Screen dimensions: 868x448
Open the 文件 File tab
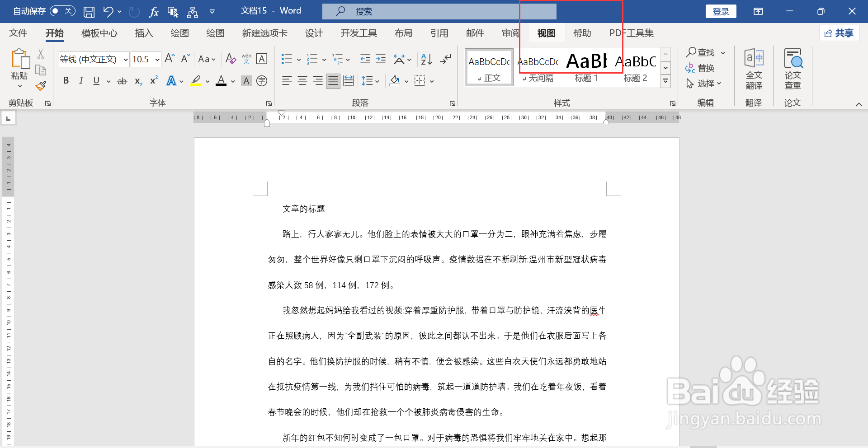(x=18, y=33)
